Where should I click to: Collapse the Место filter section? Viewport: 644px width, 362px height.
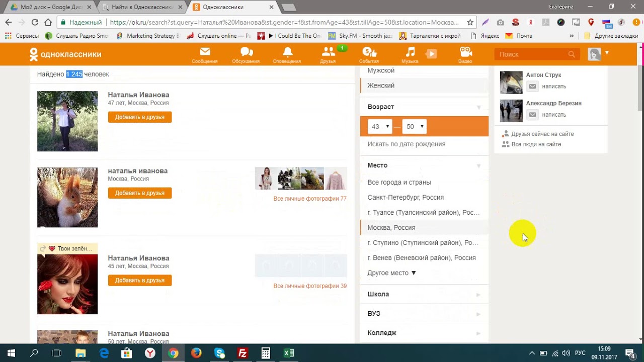point(478,165)
